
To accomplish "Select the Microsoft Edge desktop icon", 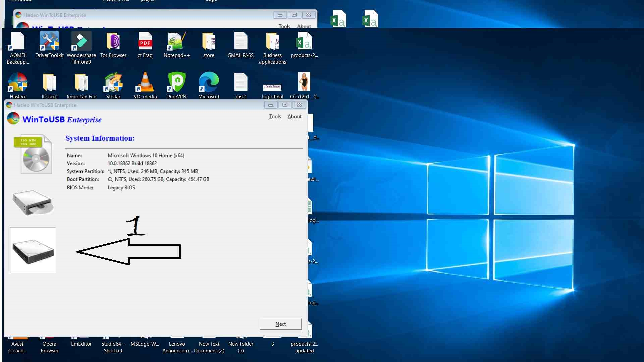I will (209, 86).
